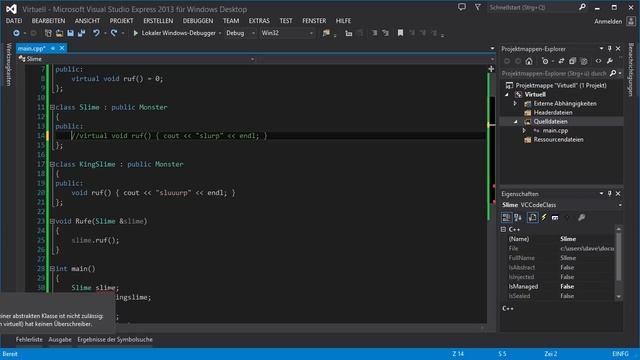Open the feedback speech bubble icon
The width and height of the screenshot is (640, 360).
(462, 7)
